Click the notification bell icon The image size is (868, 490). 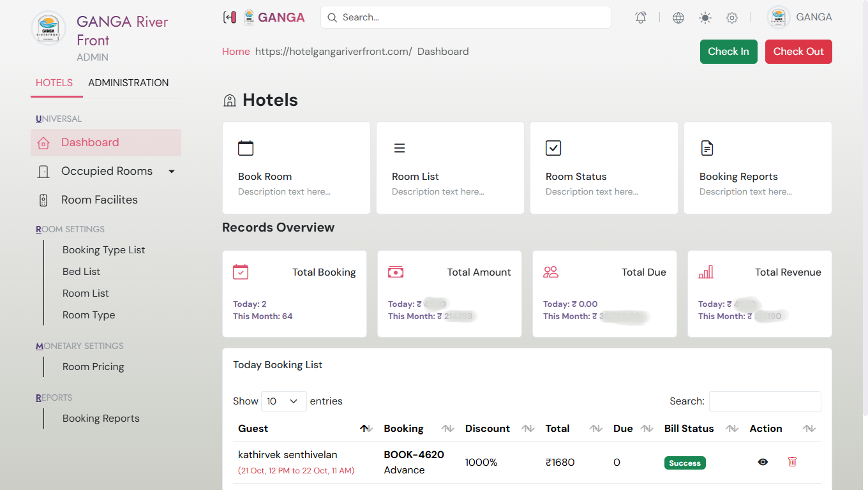point(640,17)
